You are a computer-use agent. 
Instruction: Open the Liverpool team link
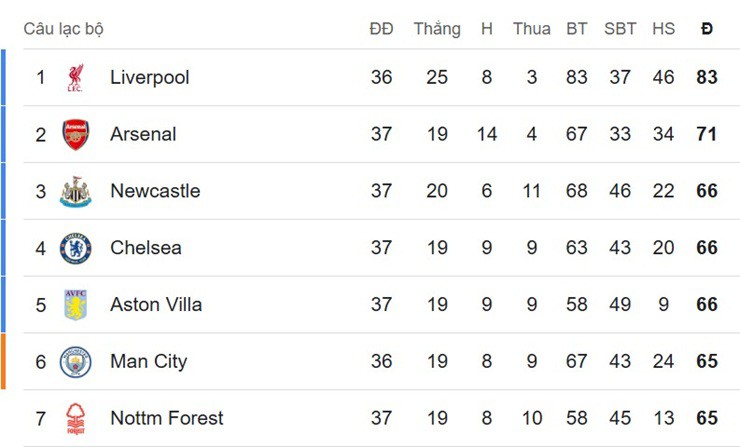coord(150,77)
